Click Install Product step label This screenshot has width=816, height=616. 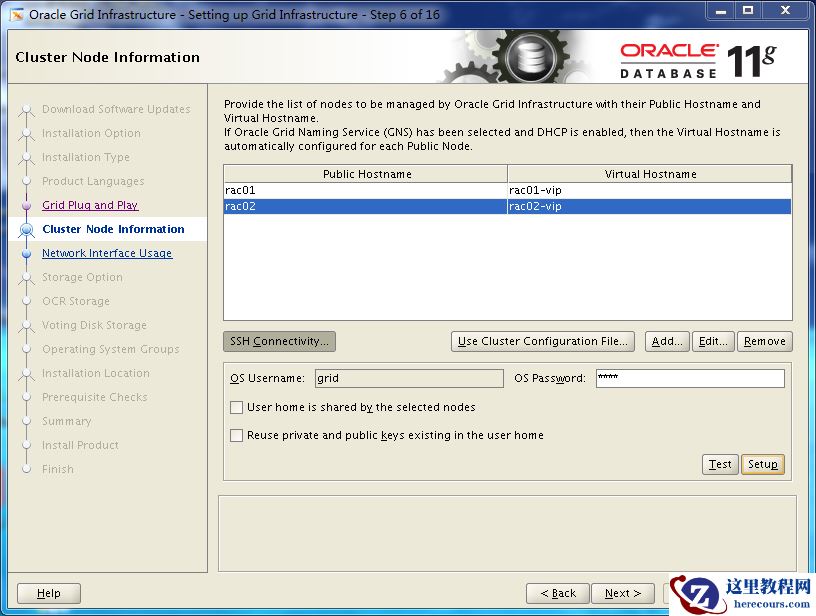80,445
